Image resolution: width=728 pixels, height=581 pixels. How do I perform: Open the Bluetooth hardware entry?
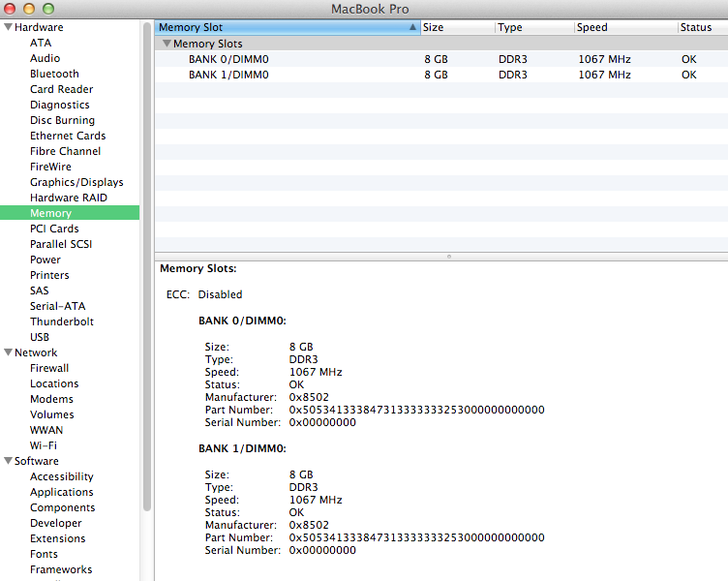click(54, 74)
